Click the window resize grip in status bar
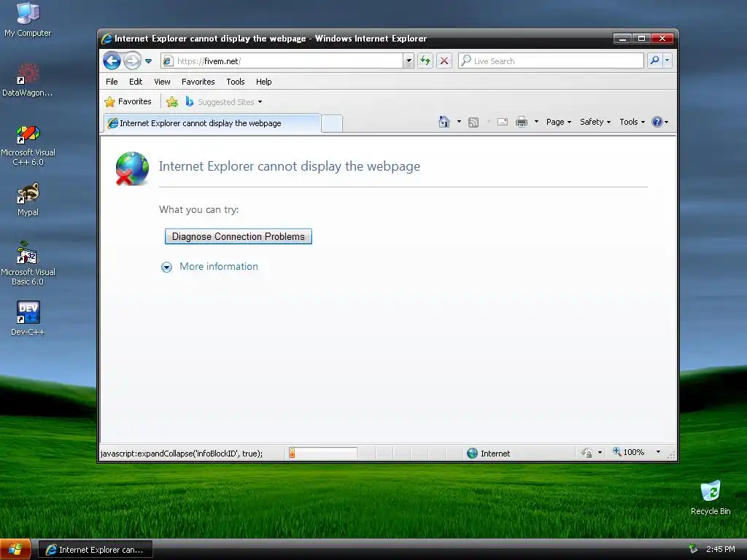This screenshot has width=747, height=560. pyautogui.click(x=671, y=455)
